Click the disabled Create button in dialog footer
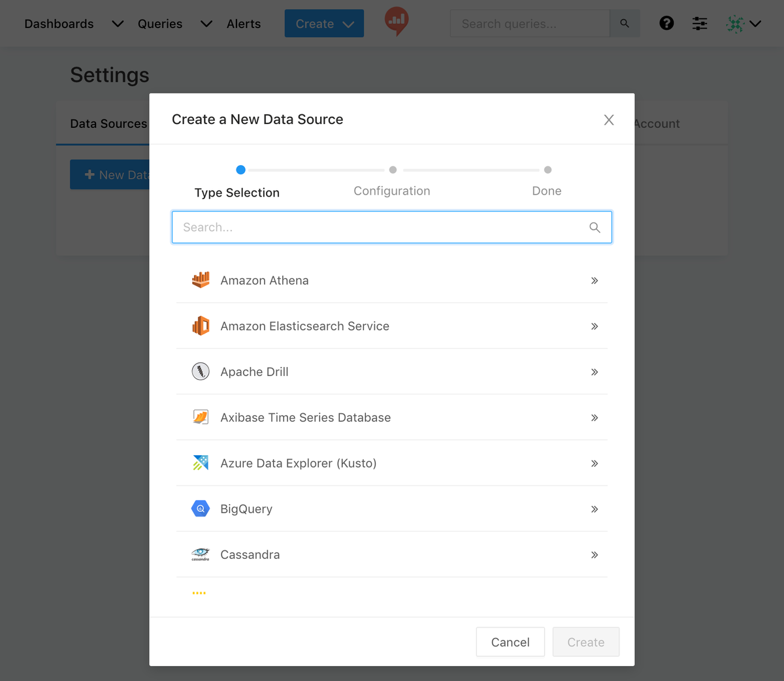Screen dimensions: 784x681 click(586, 642)
